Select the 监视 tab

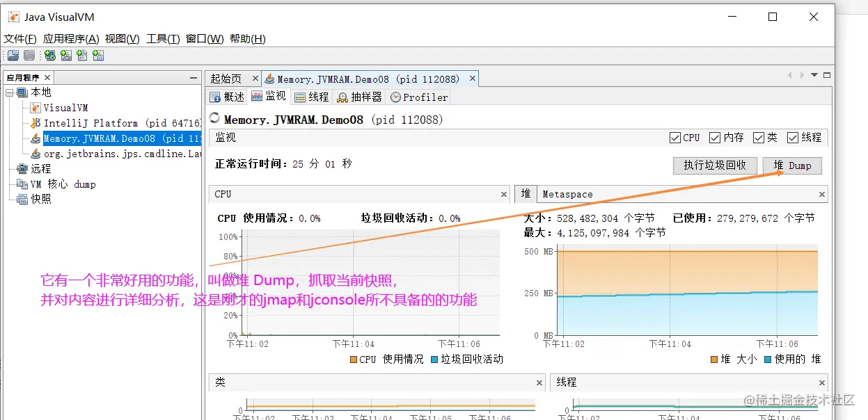269,97
